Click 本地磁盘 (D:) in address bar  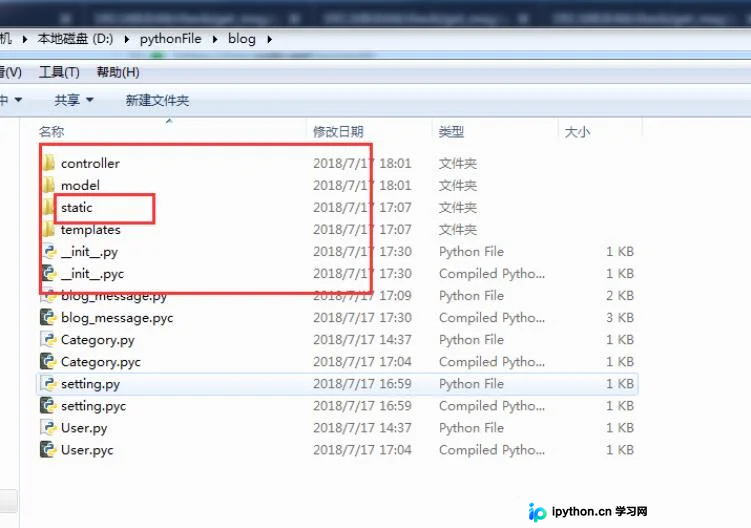pyautogui.click(x=75, y=39)
